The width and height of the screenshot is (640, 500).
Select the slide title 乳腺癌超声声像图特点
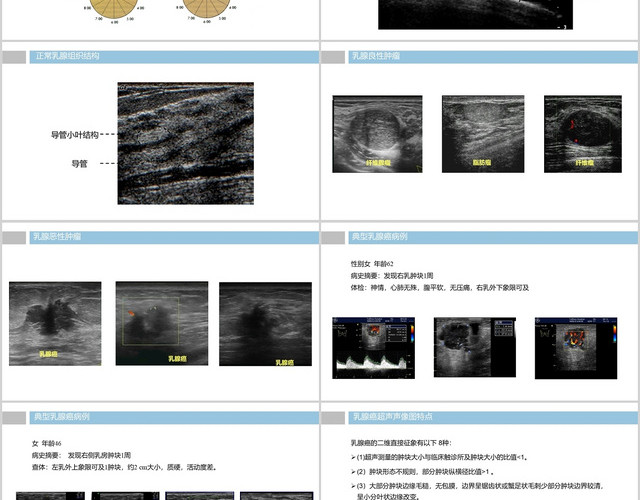pos(392,417)
